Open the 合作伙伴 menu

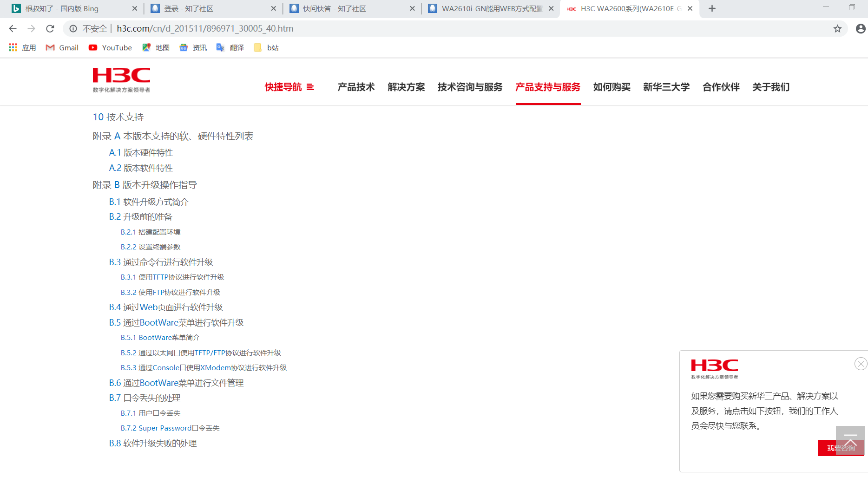pos(721,87)
